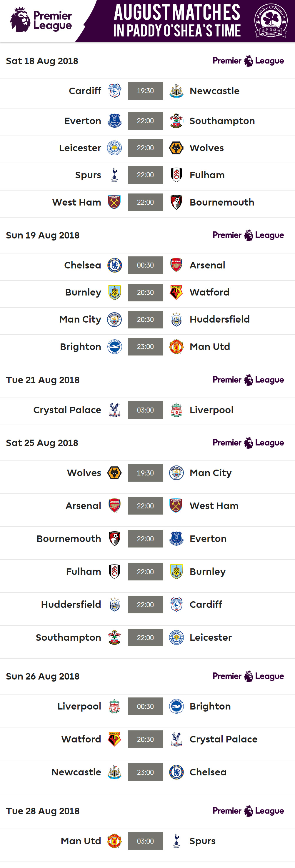Select Huddersfield crest in Huddersfield vs Cardiff row
The width and height of the screenshot is (295, 868).
[115, 605]
